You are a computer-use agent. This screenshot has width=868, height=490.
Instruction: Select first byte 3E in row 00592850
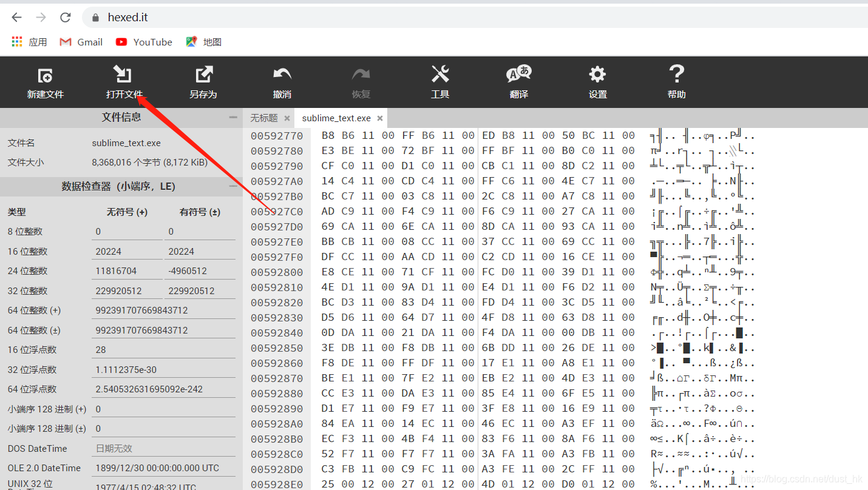(328, 348)
